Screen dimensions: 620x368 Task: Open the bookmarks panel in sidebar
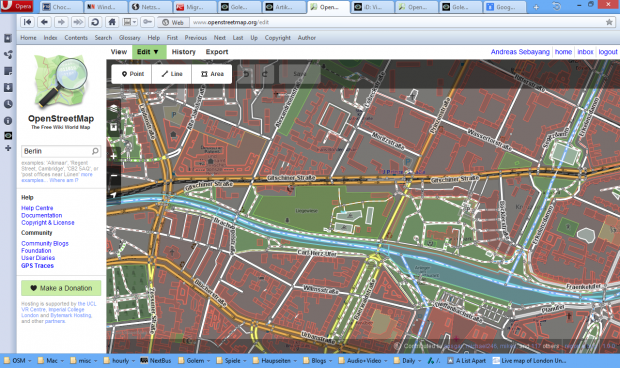click(x=8, y=38)
